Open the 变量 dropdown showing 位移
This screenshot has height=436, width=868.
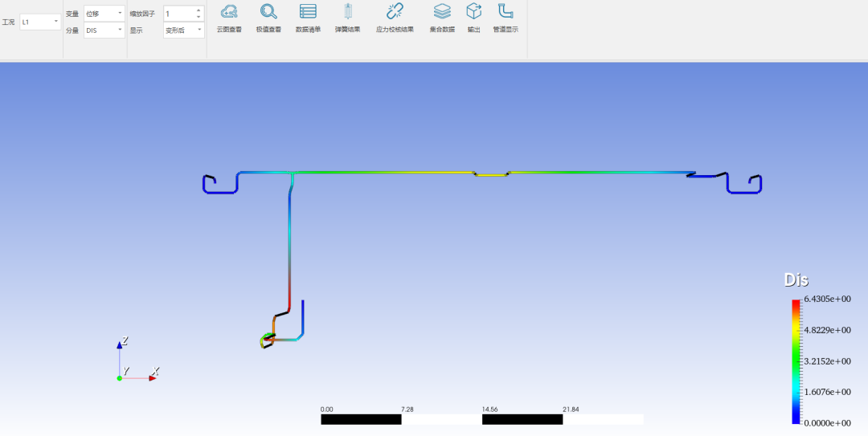(104, 14)
